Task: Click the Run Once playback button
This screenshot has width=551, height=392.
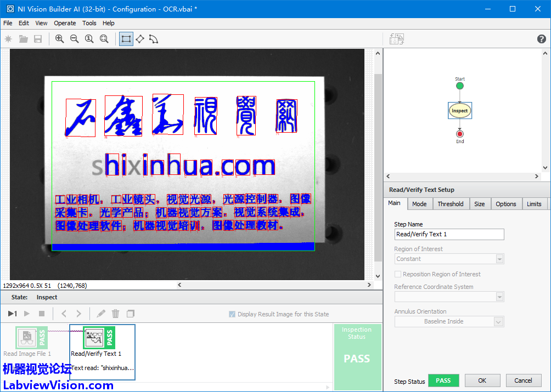Action: click(12, 314)
